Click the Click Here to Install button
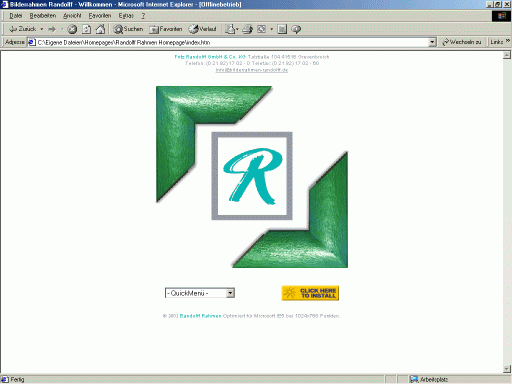Viewport: 512px width, 384px height. [310, 293]
